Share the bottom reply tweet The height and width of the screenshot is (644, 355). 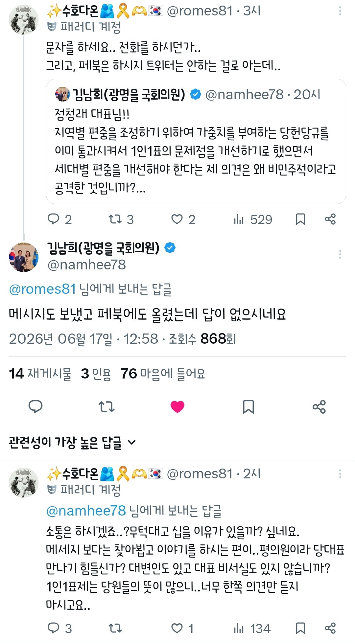[330, 628]
